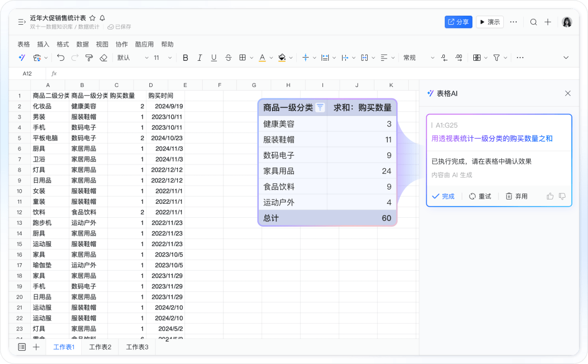Expand the merge cells dropdown arrow
The image size is (588, 364).
(373, 58)
